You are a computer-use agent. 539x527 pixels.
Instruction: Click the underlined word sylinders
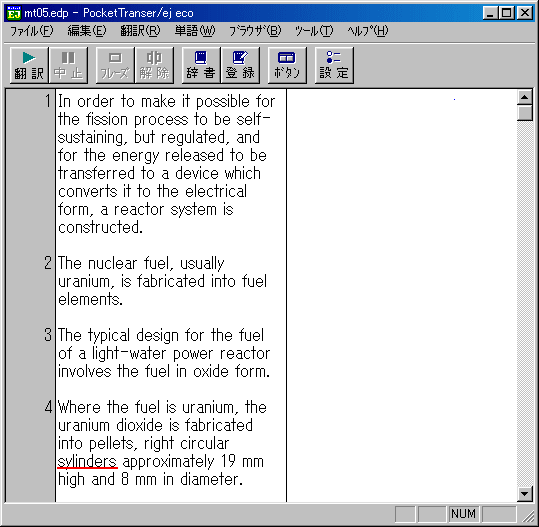[x=87, y=461]
